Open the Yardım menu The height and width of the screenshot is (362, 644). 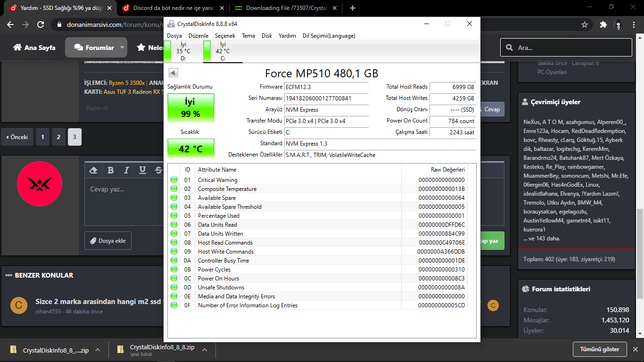click(287, 36)
